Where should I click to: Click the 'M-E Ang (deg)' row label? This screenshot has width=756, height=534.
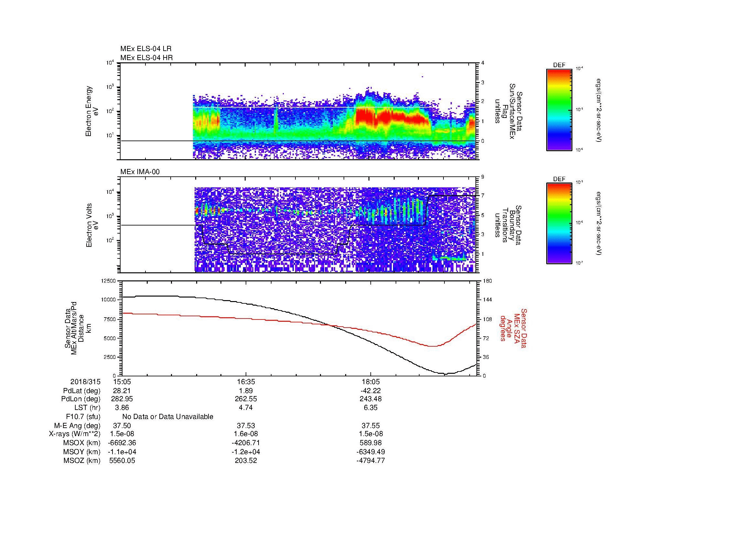77,426
